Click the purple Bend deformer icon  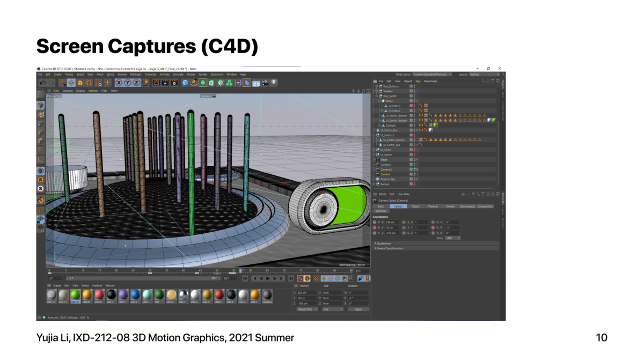pyautogui.click(x=246, y=83)
